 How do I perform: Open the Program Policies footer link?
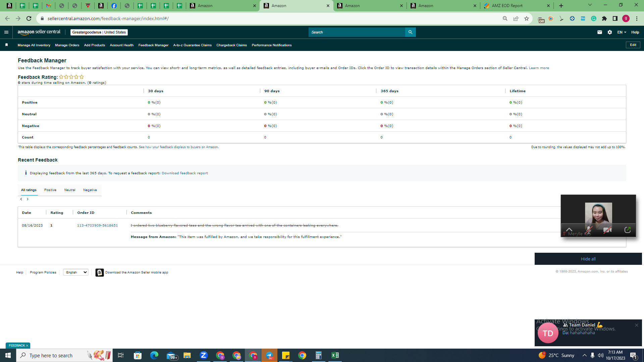point(43,273)
